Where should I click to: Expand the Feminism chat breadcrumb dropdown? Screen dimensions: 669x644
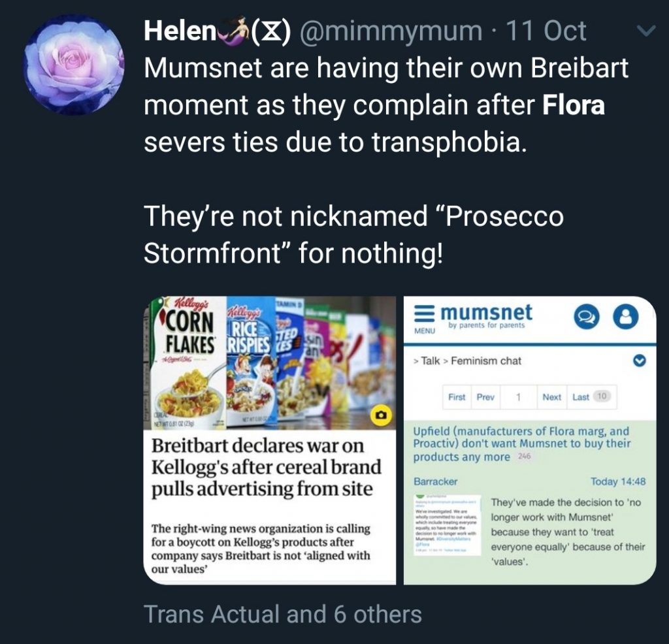pyautogui.click(x=639, y=361)
